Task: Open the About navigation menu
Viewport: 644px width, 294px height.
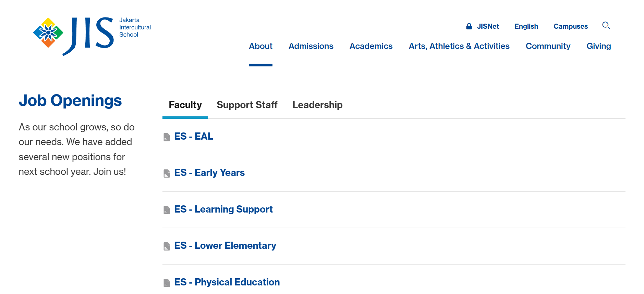Action: tap(260, 46)
